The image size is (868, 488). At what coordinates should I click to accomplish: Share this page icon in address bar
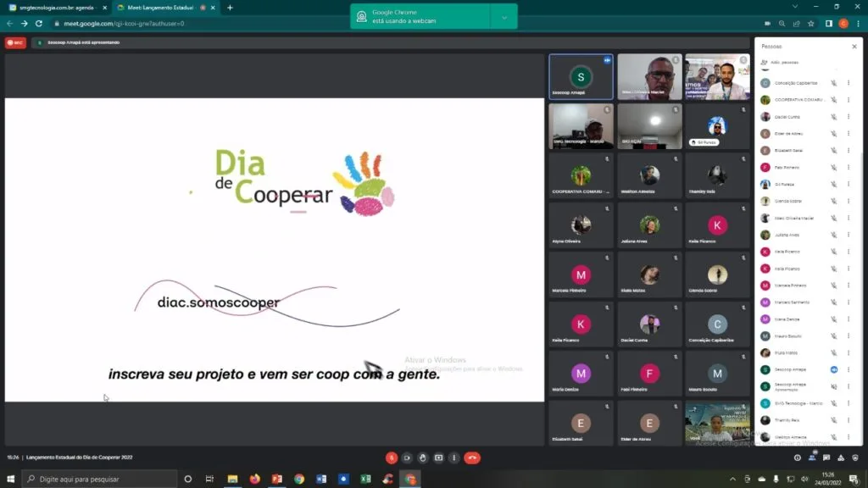[x=796, y=24]
